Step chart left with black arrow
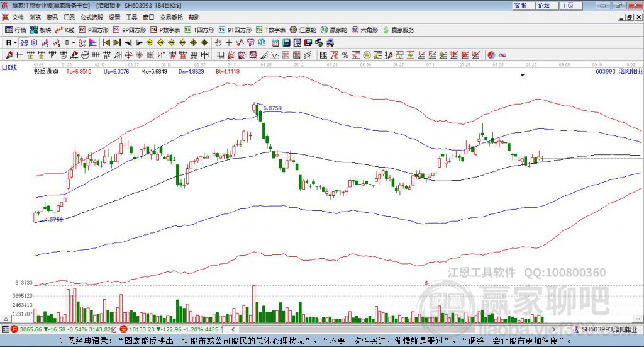 pyautogui.click(x=128, y=43)
